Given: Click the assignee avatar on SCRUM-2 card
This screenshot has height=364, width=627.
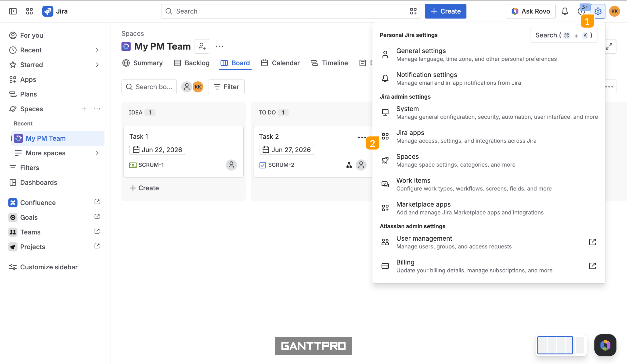Looking at the screenshot, I should (x=361, y=165).
